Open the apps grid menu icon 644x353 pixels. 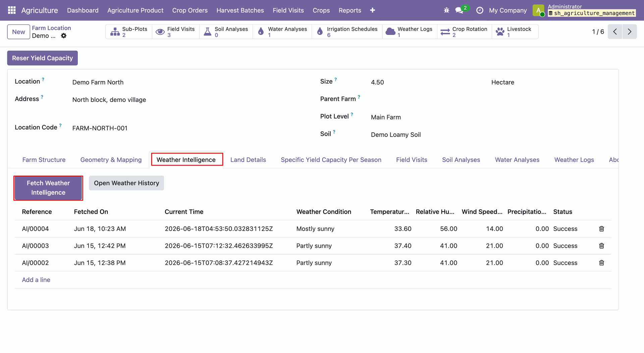pyautogui.click(x=12, y=10)
